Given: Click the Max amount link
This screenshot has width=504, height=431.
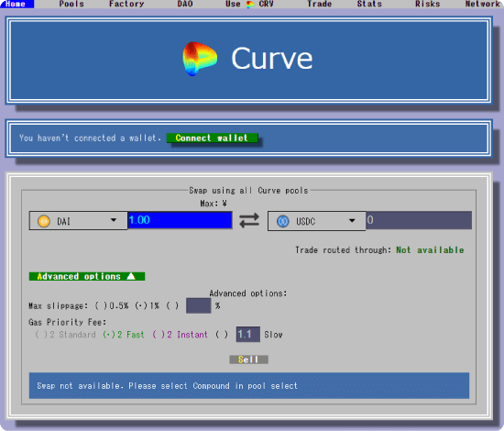Looking at the screenshot, I should [x=214, y=204].
